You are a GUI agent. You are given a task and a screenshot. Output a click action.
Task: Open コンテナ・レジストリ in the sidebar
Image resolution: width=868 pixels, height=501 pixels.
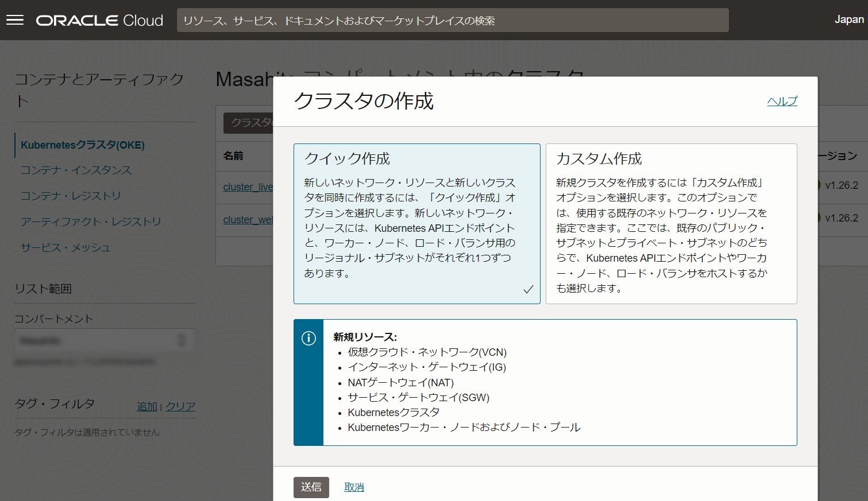coord(71,196)
